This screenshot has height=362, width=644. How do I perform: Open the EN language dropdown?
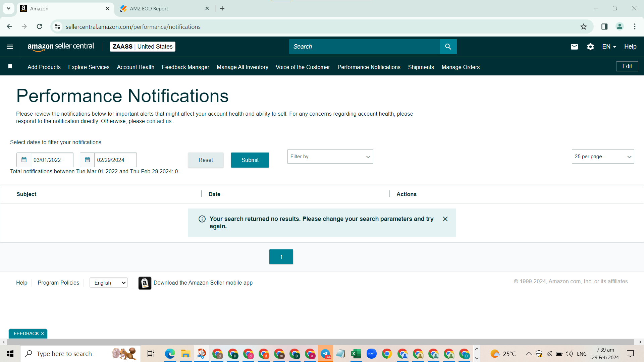(609, 47)
